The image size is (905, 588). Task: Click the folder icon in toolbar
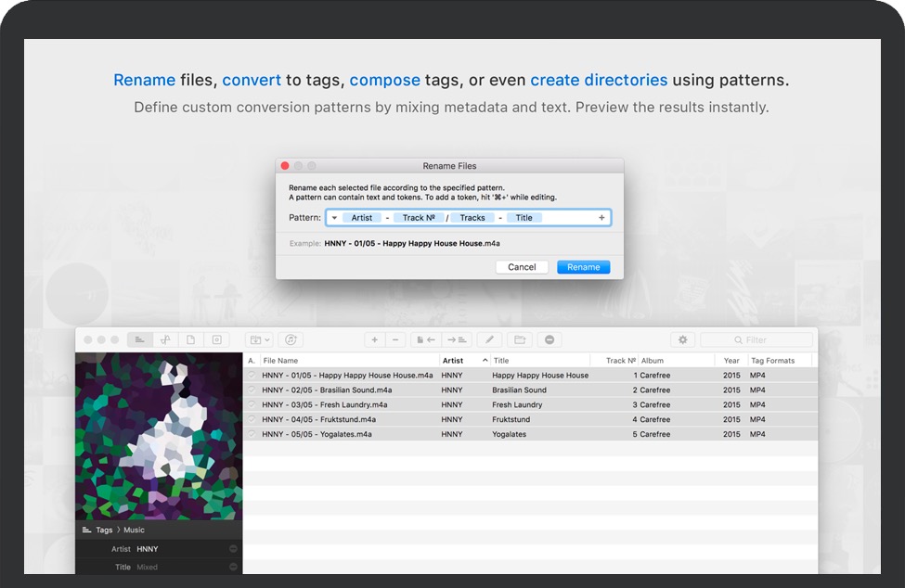click(520, 340)
